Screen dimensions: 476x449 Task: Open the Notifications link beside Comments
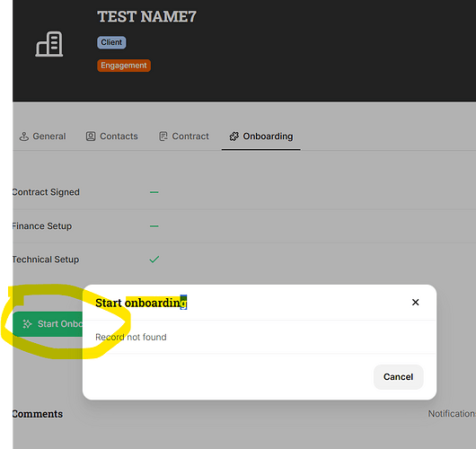pyautogui.click(x=452, y=413)
